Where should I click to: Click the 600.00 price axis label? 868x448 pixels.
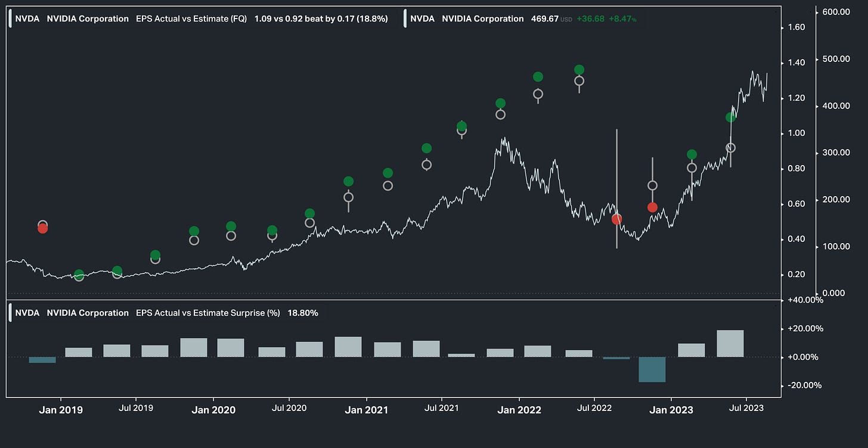tap(836, 12)
